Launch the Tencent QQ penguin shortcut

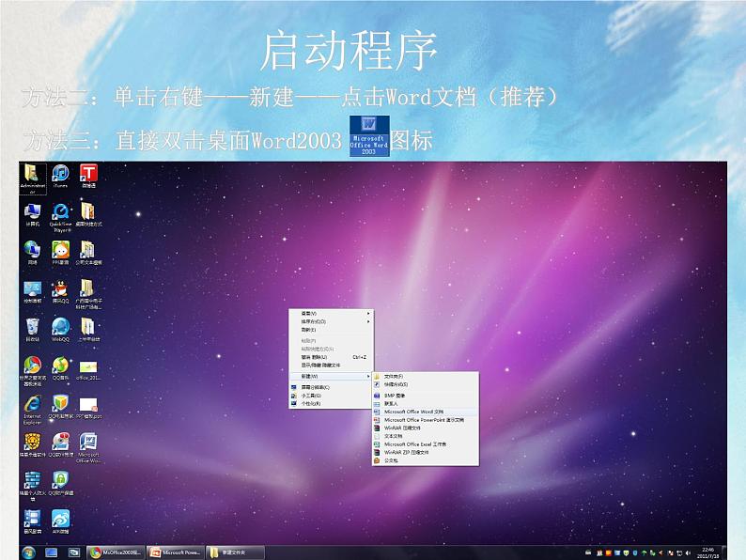pyautogui.click(x=60, y=291)
